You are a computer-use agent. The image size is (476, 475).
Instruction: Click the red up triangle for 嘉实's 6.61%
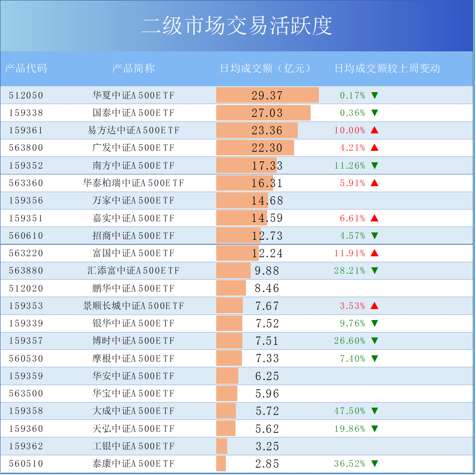coord(374,218)
